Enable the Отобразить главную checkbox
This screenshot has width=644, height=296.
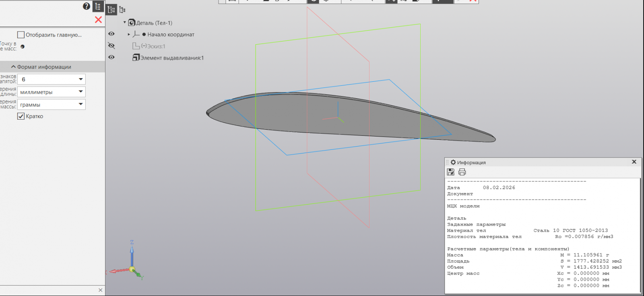[21, 35]
